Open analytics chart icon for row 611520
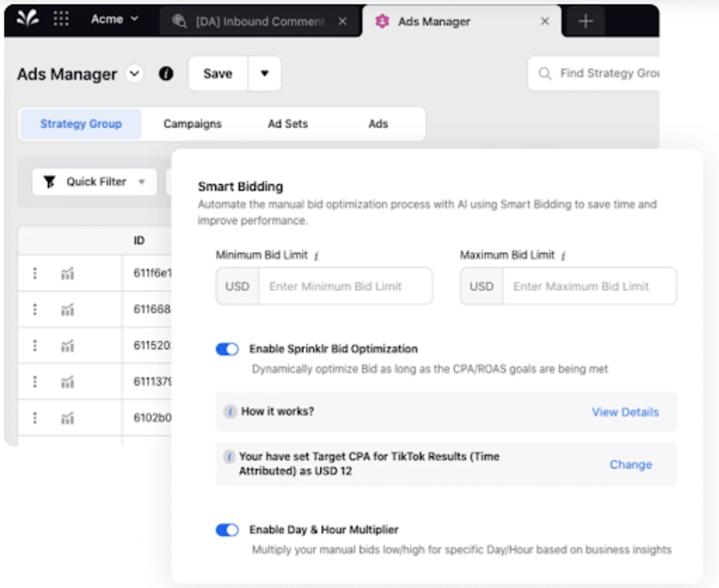 point(68,346)
